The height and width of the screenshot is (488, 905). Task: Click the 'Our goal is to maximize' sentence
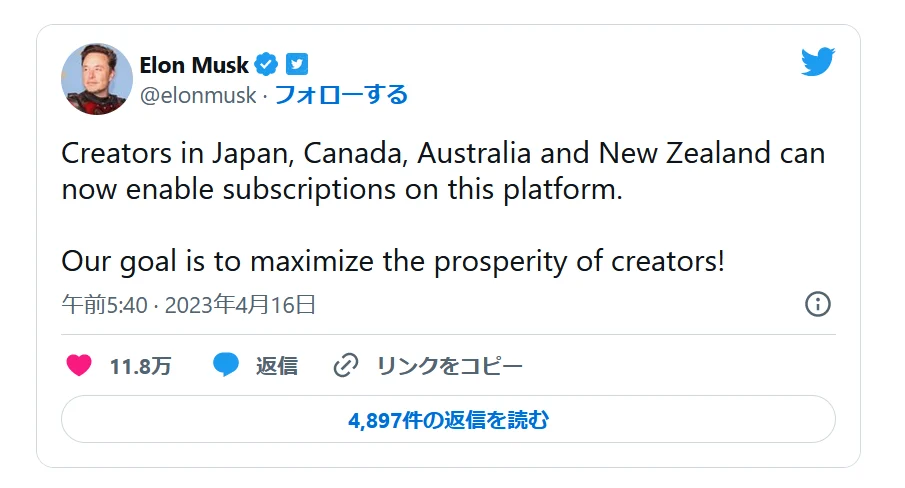(x=392, y=261)
